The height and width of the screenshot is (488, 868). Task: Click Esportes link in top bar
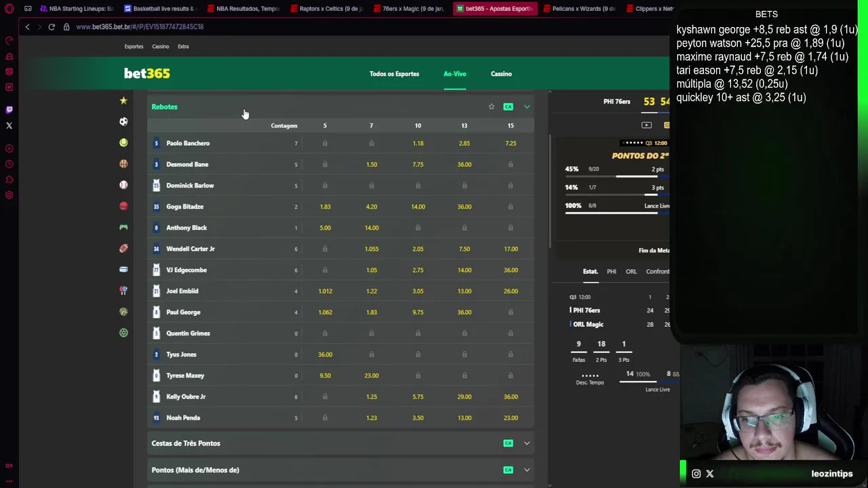pos(134,47)
